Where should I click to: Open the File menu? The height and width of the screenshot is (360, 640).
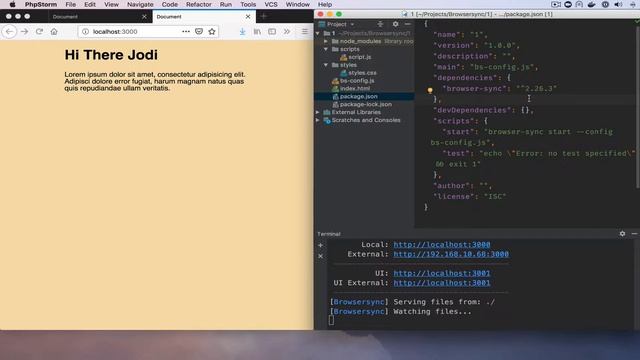71,4
